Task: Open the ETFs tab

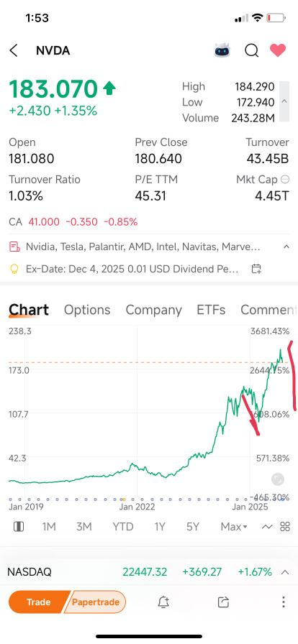Action: click(211, 310)
